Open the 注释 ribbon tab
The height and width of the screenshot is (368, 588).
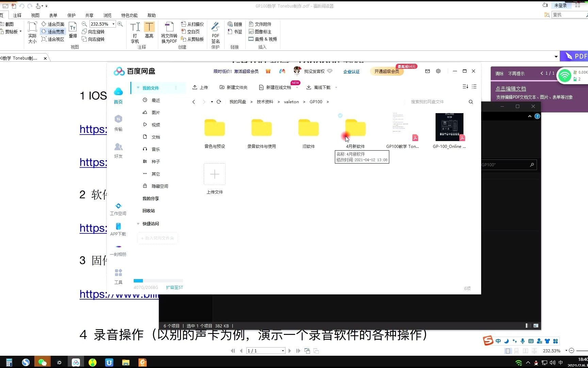(x=17, y=15)
